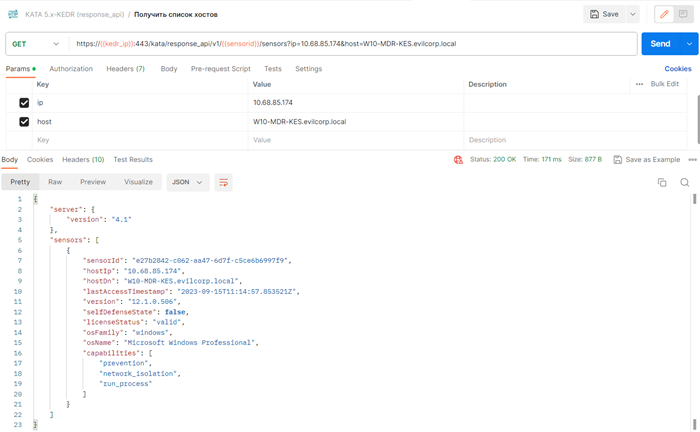Uncheck the ip parameter checkbox
This screenshot has width=700, height=432.
click(24, 103)
